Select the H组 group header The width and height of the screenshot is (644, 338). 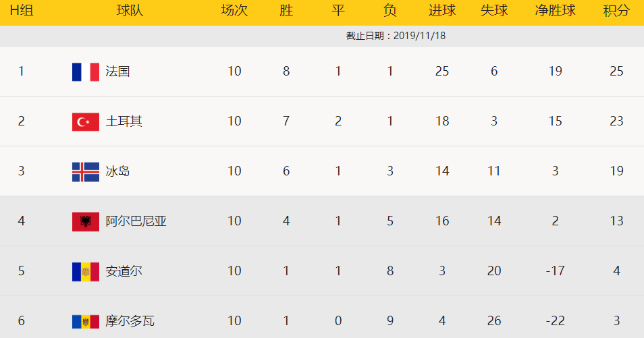click(21, 11)
